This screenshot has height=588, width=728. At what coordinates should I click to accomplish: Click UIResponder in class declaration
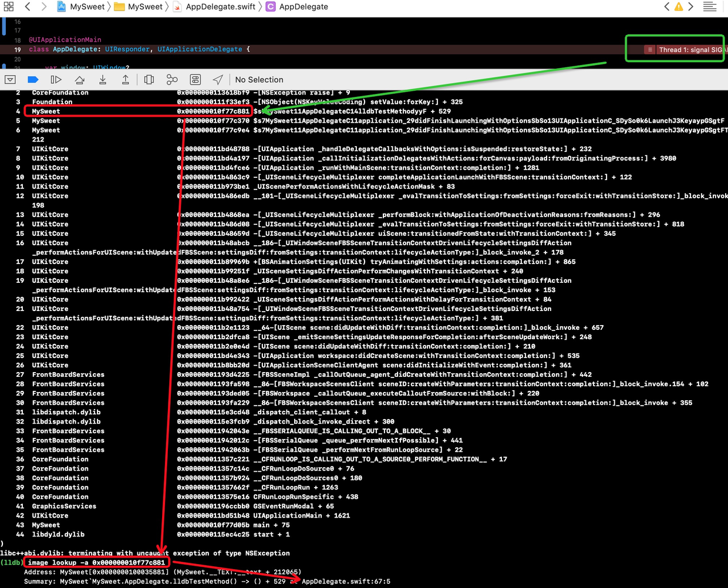point(127,49)
